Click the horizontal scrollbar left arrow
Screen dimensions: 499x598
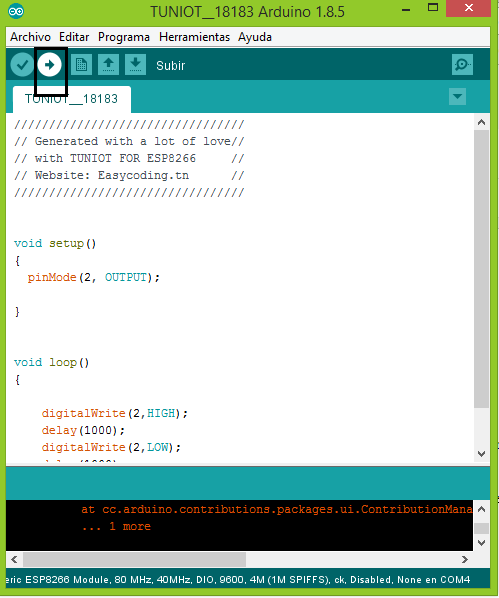click(14, 559)
